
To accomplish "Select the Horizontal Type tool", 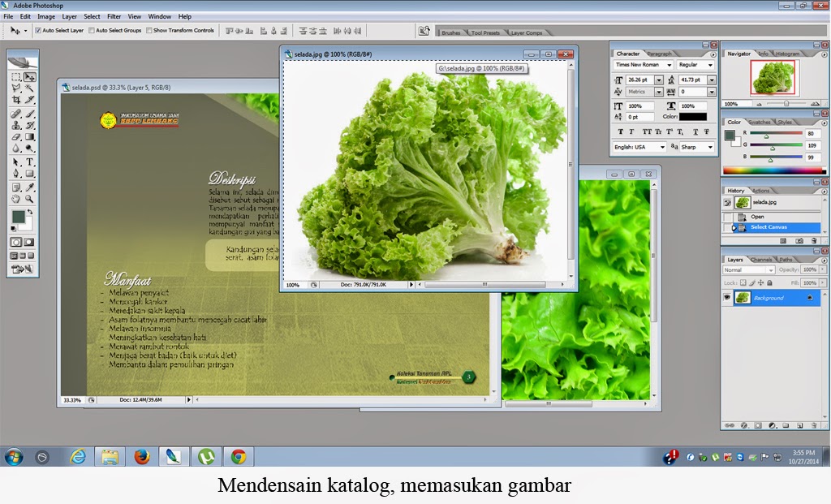I will point(30,162).
